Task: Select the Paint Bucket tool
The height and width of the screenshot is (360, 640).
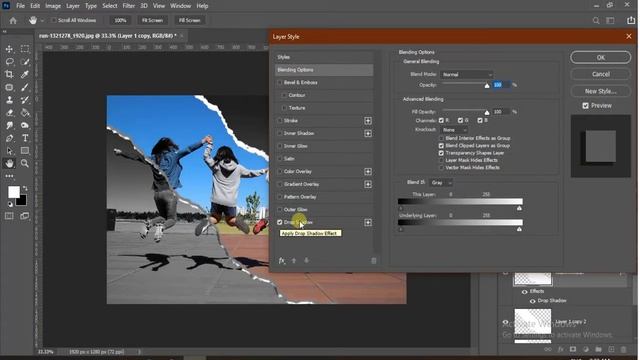Action: pyautogui.click(x=25, y=113)
